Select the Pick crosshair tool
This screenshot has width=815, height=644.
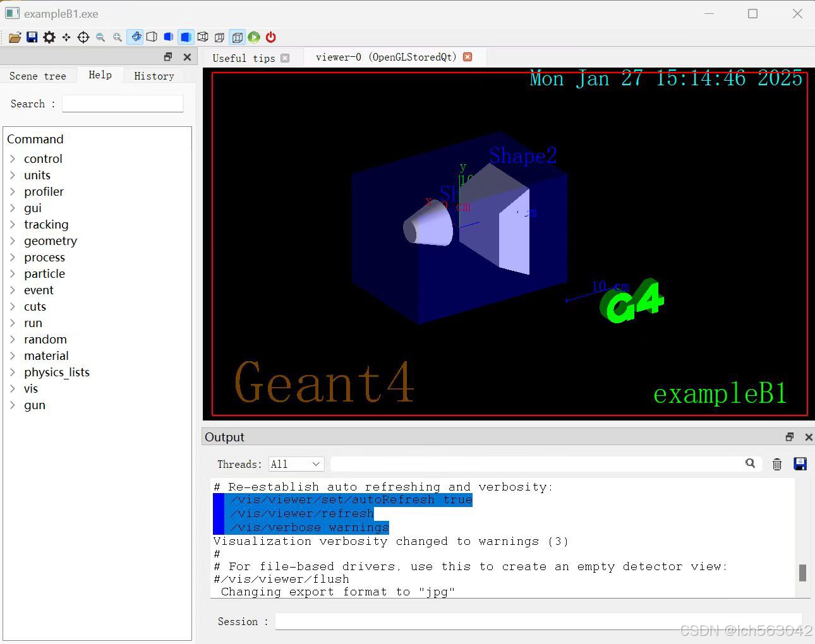83,37
